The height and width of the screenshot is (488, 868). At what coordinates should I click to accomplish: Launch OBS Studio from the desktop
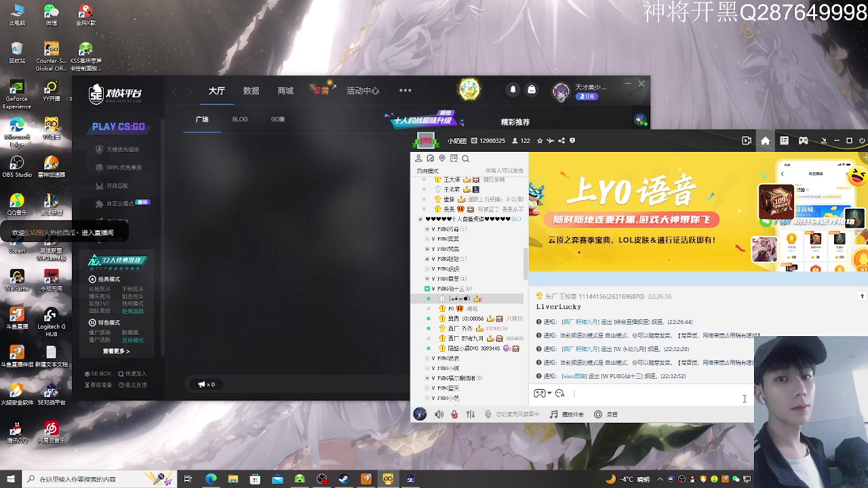click(17, 163)
